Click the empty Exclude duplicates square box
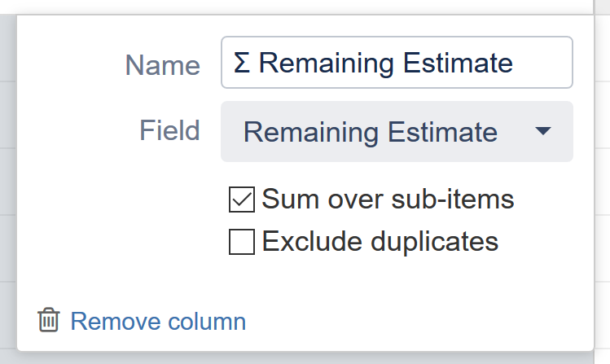 click(242, 242)
